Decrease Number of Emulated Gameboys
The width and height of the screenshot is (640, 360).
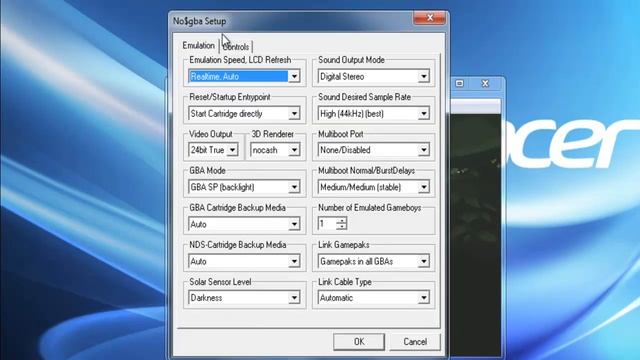coord(342,227)
